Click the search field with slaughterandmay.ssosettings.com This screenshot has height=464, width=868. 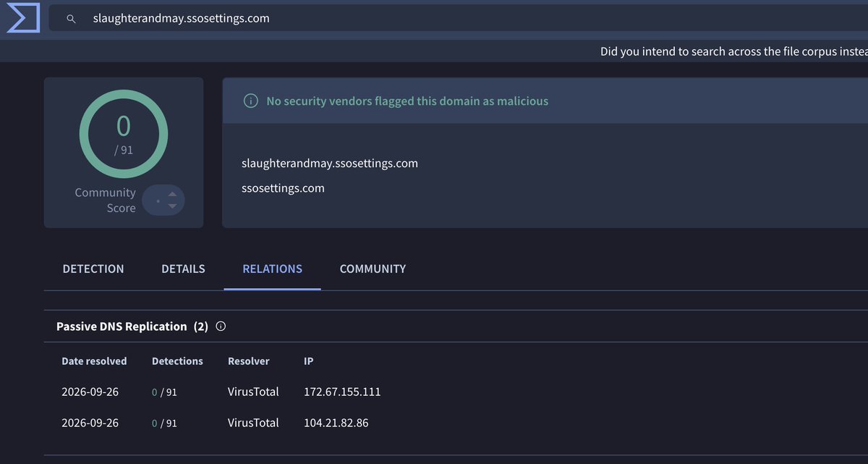click(459, 19)
